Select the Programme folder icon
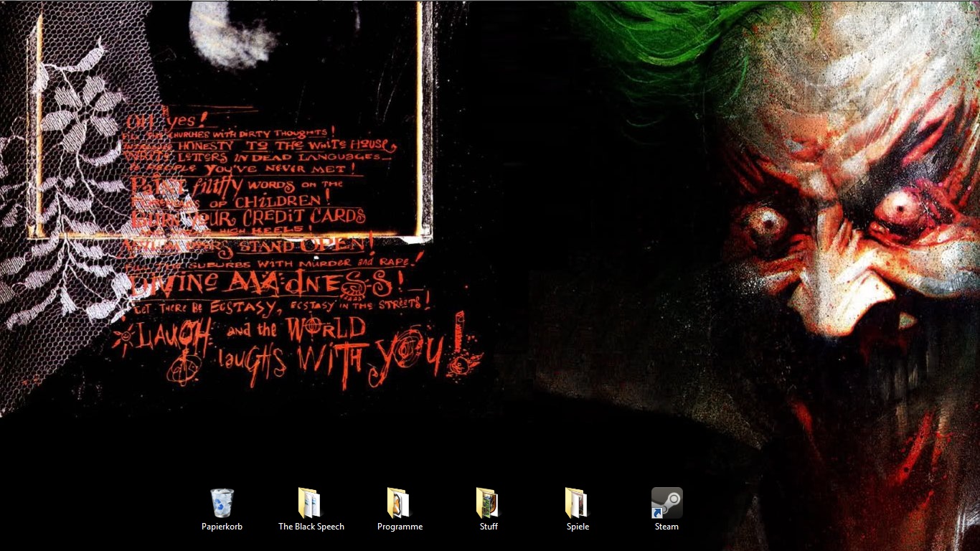Screen dimensions: 980x551 (x=400, y=503)
